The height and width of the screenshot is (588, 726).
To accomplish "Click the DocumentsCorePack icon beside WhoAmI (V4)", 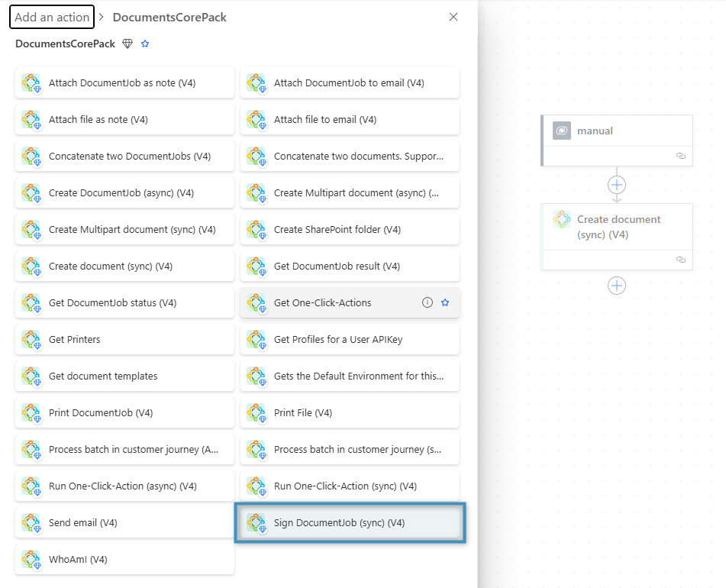I will coord(31,559).
